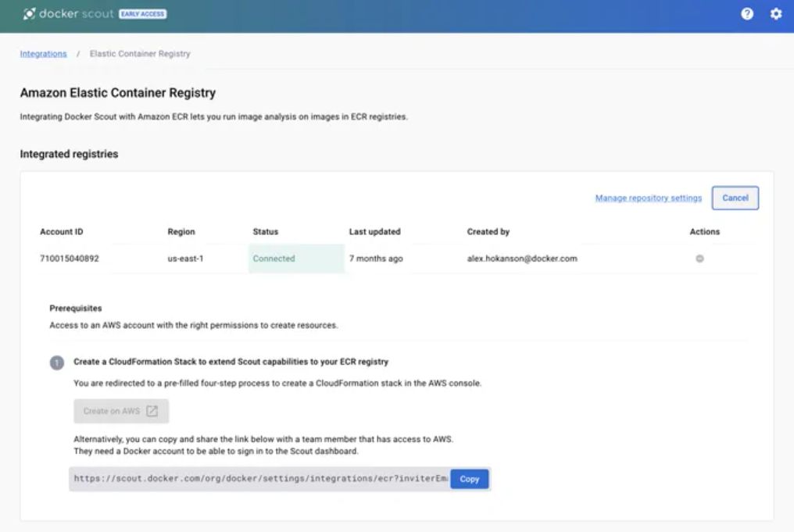Open Manage repository settings link
The image size is (794, 532).
[648, 198]
